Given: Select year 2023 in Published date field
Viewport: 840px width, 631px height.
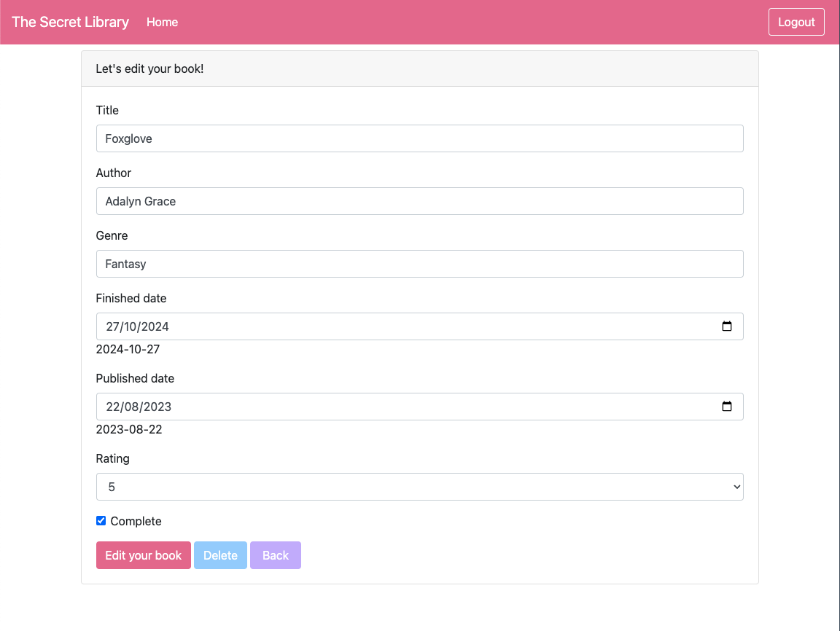Looking at the screenshot, I should point(156,407).
